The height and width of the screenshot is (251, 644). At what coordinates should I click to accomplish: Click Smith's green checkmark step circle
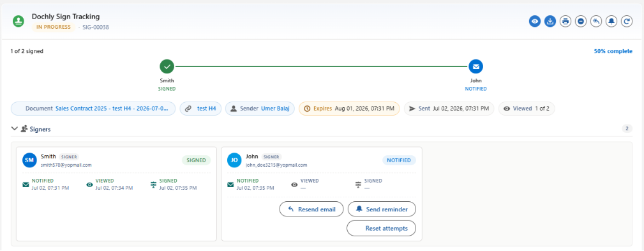coord(167,66)
